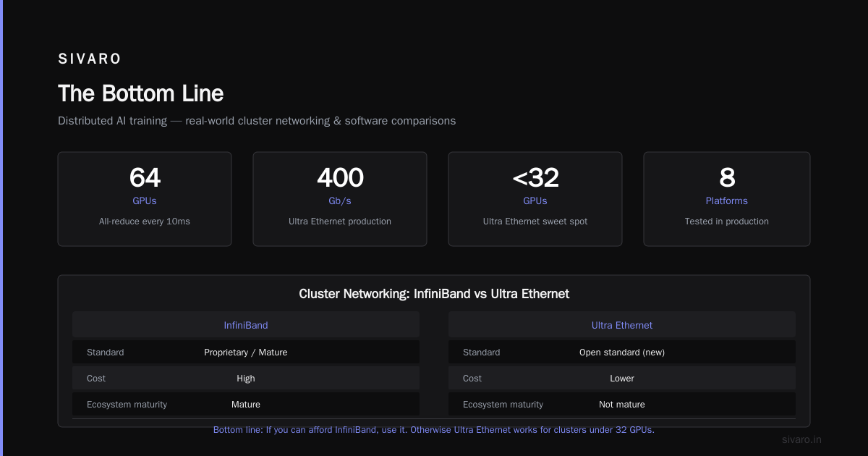This screenshot has height=456, width=868.
Task: Click the Open standard (new) cell
Action: (622, 352)
